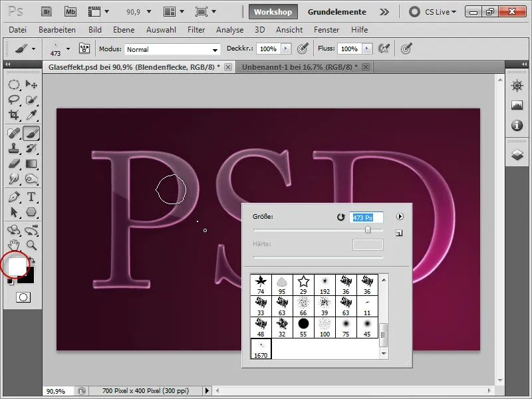Open the brush preset picker arrow
This screenshot has width=532, height=399.
click(68, 49)
